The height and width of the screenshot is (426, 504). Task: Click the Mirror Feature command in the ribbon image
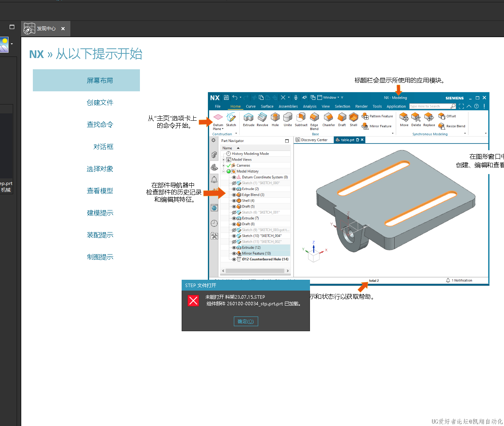pos(377,126)
